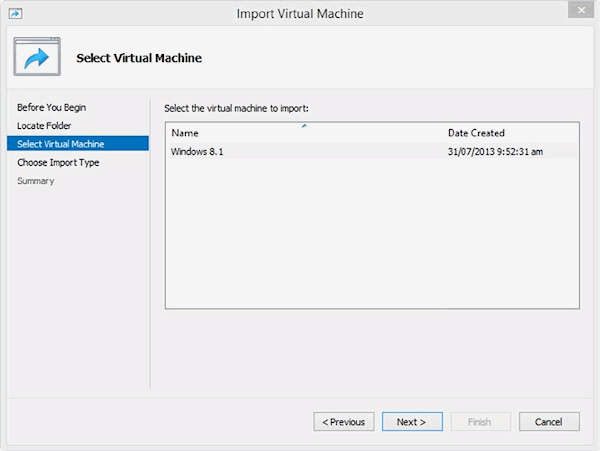The width and height of the screenshot is (600, 451).
Task: Jump to the Choose Import Type step
Action: pyautogui.click(x=58, y=162)
